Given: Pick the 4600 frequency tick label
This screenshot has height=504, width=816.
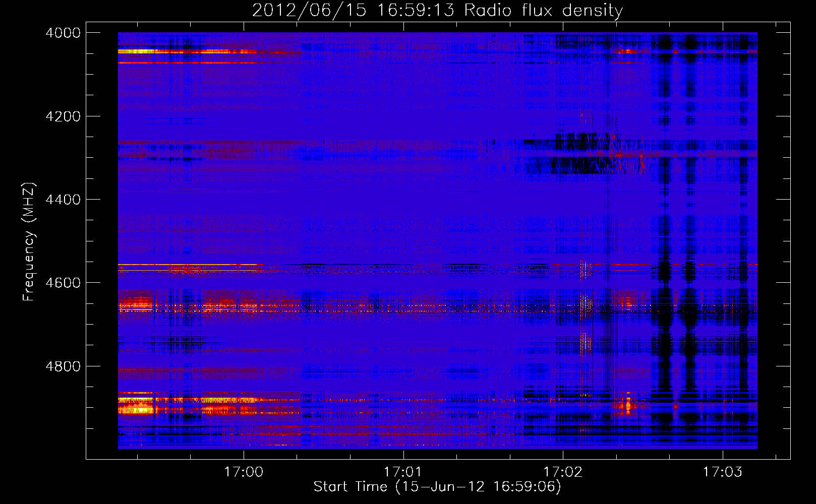Looking at the screenshot, I should [63, 283].
